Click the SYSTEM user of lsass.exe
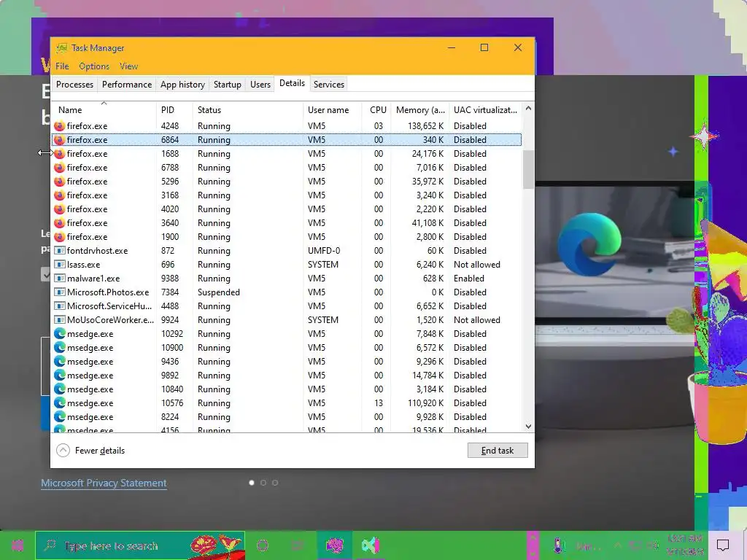The image size is (747, 560). pyautogui.click(x=323, y=264)
